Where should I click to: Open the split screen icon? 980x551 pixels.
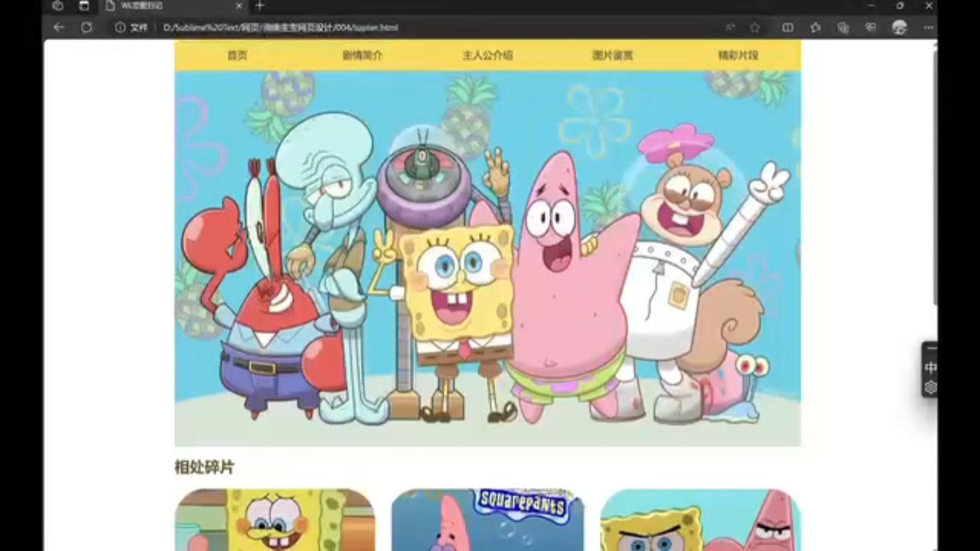coord(788,28)
